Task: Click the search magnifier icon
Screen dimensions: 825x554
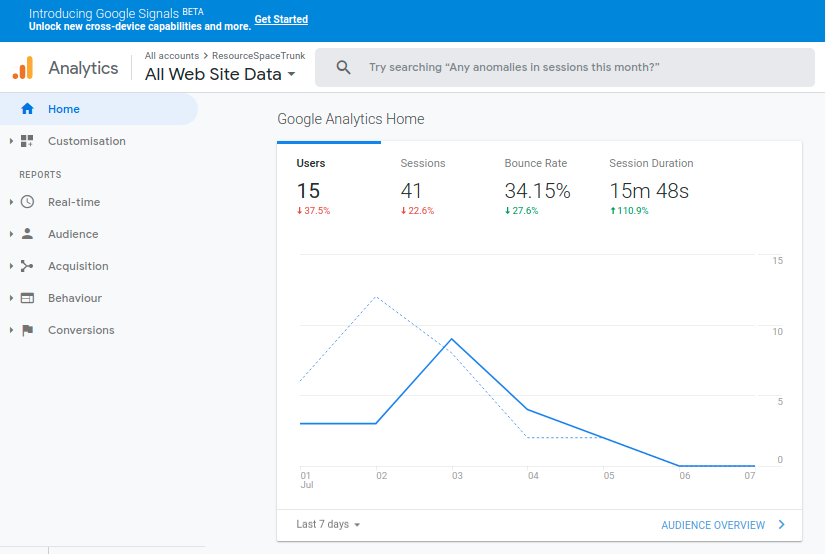Action: pyautogui.click(x=343, y=67)
